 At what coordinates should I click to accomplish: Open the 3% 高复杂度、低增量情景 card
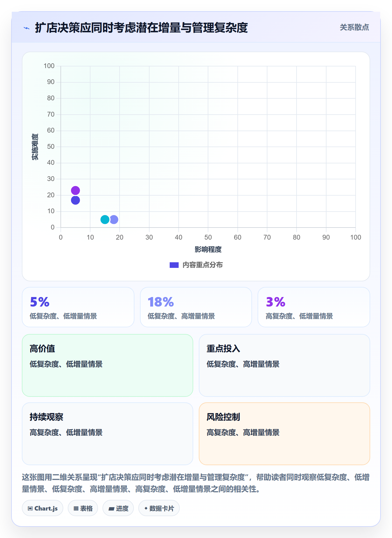pyautogui.click(x=314, y=307)
